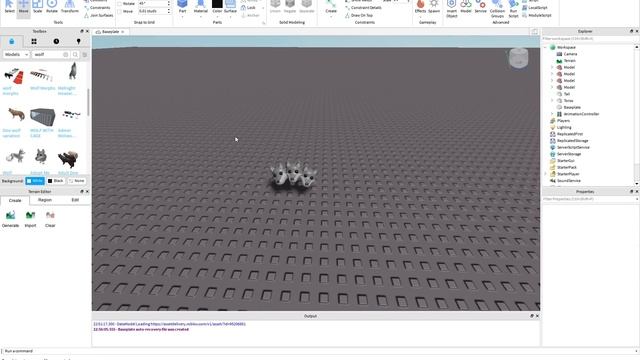Click Clear in Terrain Editor
640x360 pixels.
tap(50, 219)
